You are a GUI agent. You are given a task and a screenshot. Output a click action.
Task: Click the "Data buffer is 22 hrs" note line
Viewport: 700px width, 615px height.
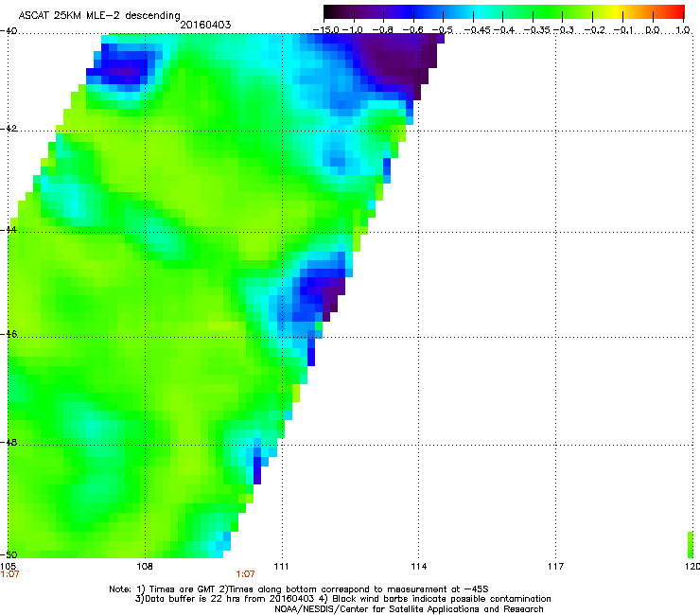tap(342, 599)
